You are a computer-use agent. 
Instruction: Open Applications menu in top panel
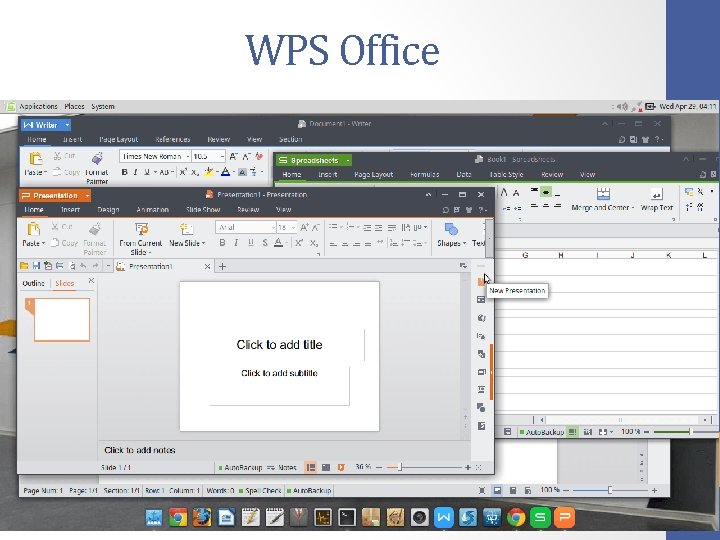pyautogui.click(x=39, y=107)
